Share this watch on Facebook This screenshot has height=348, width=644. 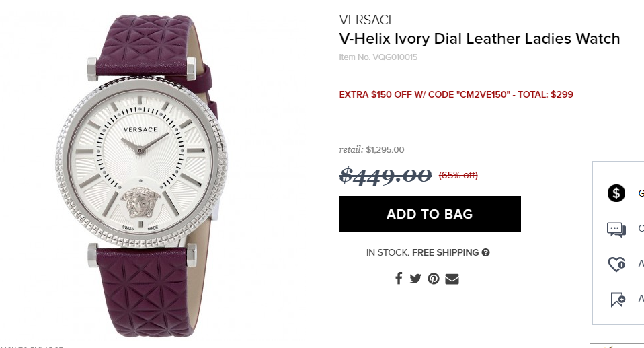(399, 279)
